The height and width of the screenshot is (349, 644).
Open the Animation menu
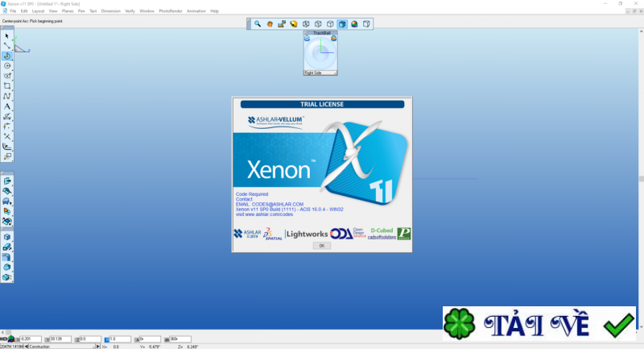(196, 11)
